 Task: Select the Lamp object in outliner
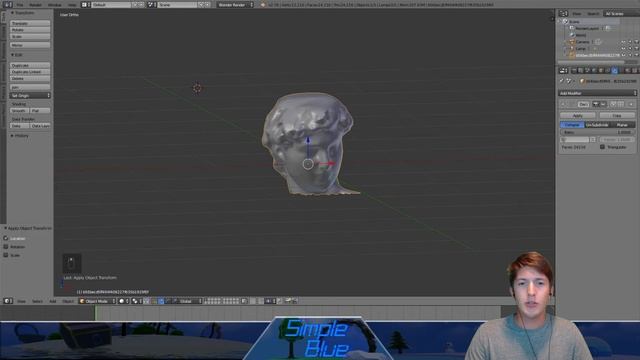[580, 49]
